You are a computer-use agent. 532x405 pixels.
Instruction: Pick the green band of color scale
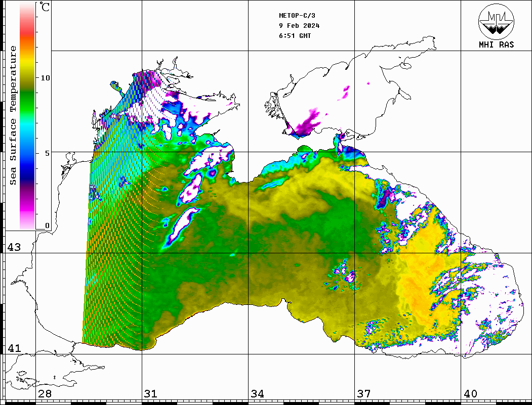click(x=27, y=102)
